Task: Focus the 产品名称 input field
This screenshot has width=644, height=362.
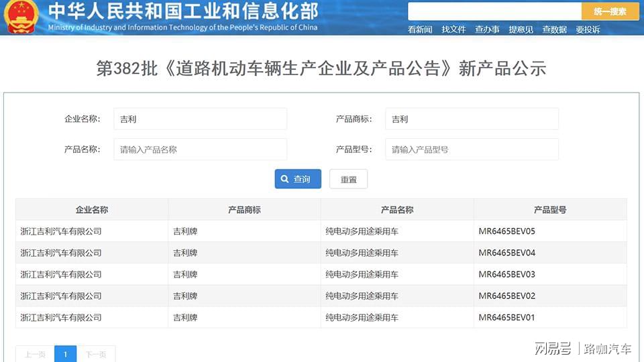Action: pyautogui.click(x=200, y=149)
